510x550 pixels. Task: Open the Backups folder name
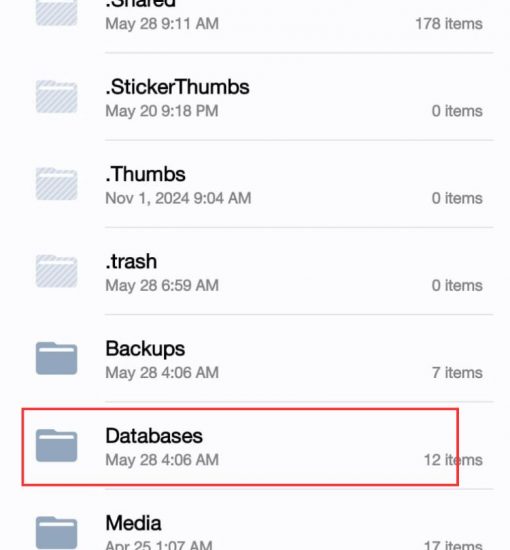[145, 349]
